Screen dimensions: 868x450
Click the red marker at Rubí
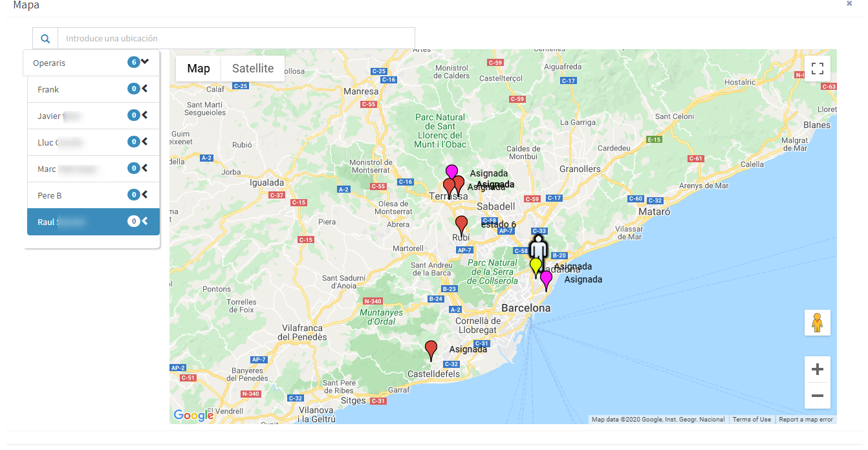461,225
